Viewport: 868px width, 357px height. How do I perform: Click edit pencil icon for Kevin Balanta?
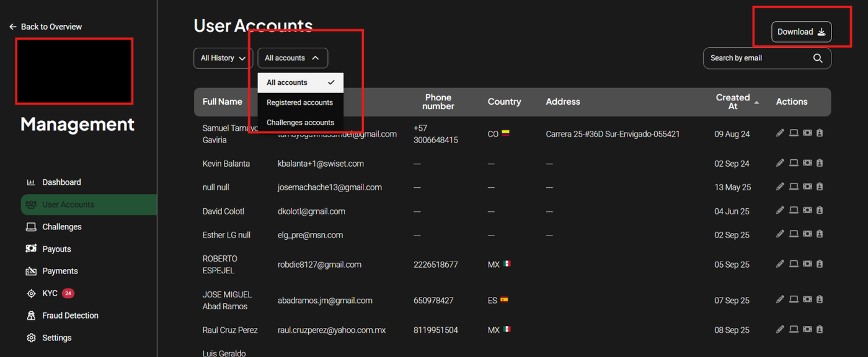[x=780, y=163]
